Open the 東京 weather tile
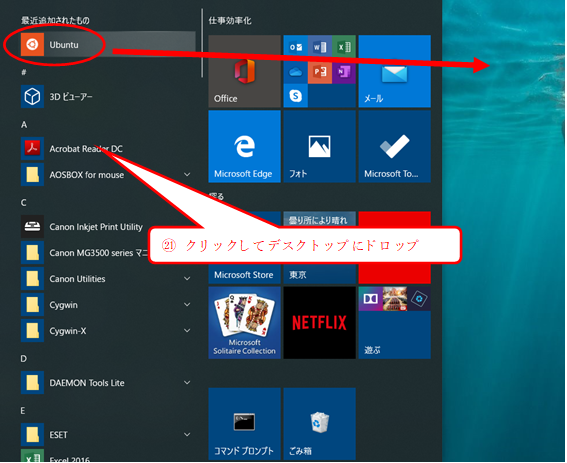 point(320,274)
